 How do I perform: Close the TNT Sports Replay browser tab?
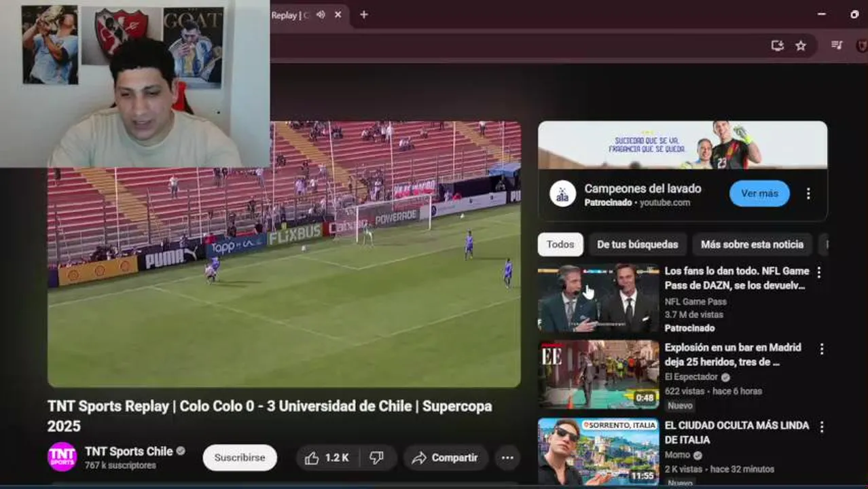(x=338, y=14)
